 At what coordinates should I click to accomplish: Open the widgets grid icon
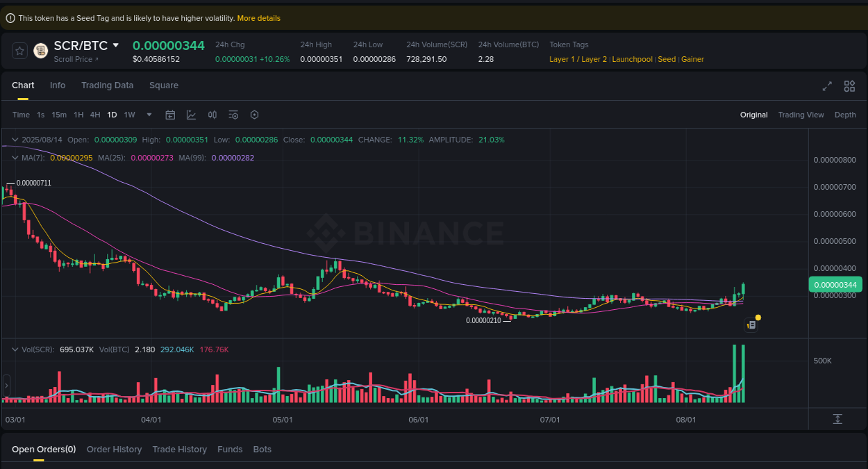pos(849,86)
